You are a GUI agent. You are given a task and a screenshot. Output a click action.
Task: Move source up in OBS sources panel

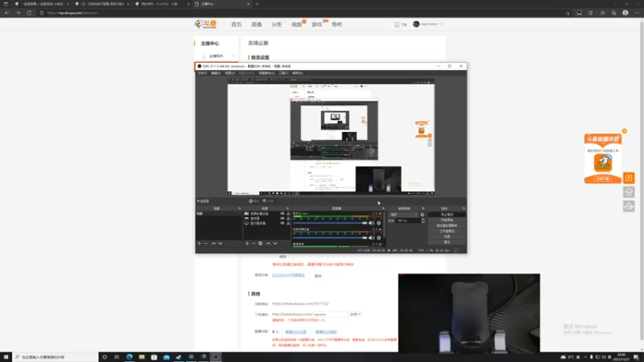click(x=268, y=244)
